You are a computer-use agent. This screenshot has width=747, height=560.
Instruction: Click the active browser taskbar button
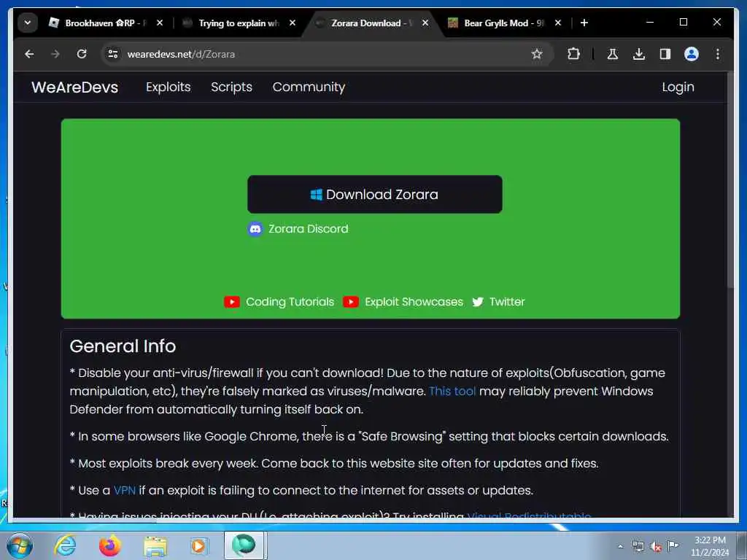(x=244, y=545)
